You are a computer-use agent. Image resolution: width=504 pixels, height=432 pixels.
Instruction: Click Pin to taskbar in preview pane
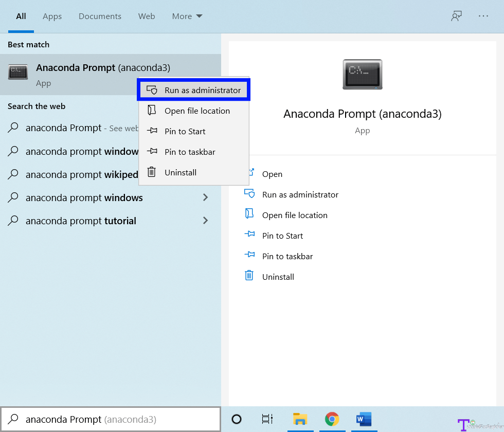[287, 256]
